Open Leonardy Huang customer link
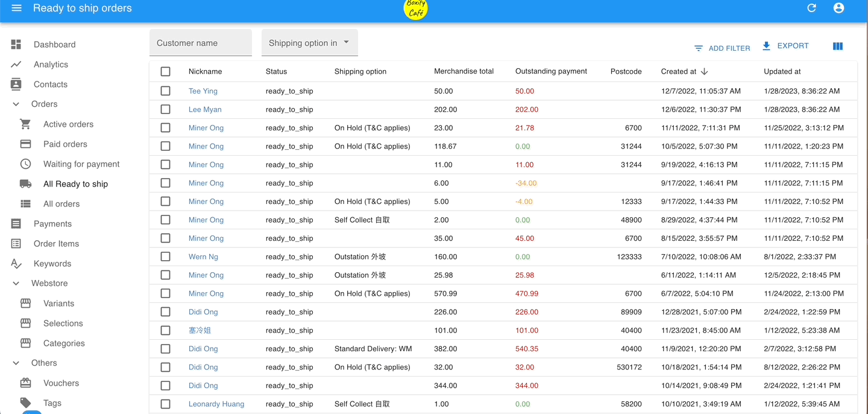The height and width of the screenshot is (414, 868). 216,404
